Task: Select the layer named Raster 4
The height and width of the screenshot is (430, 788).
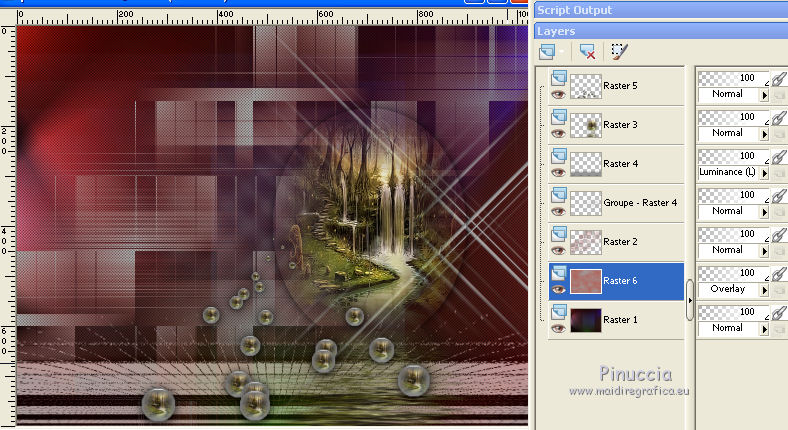Action: [x=620, y=164]
